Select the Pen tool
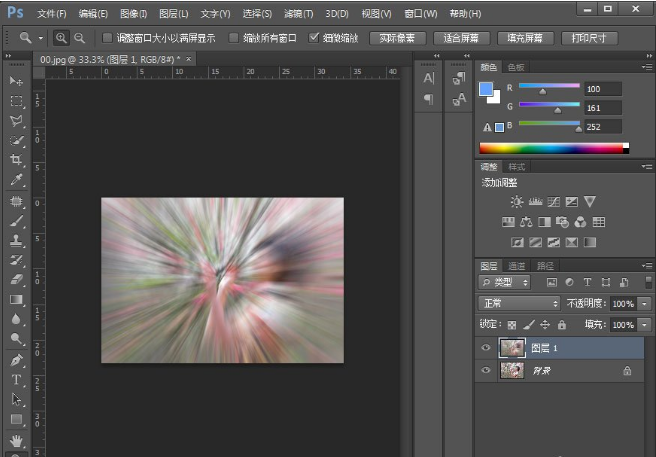Viewport: 656px width, 457px height. (16, 360)
